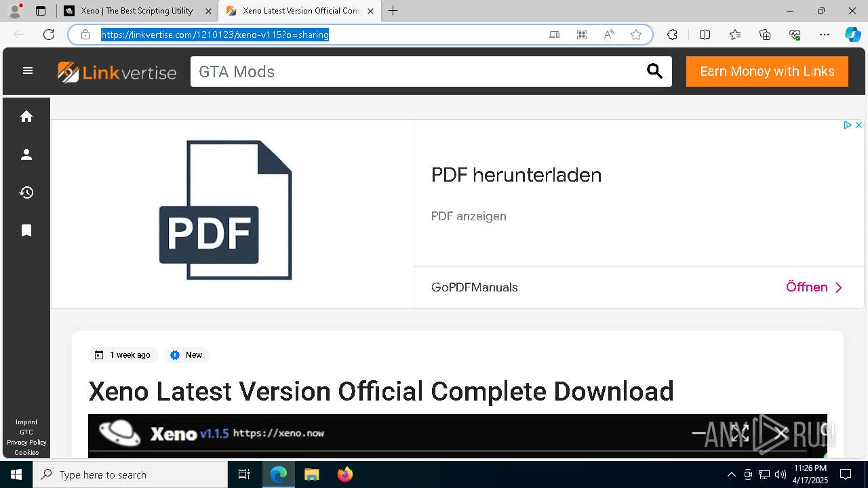Open the history sidebar icon
868x488 pixels.
(26, 192)
